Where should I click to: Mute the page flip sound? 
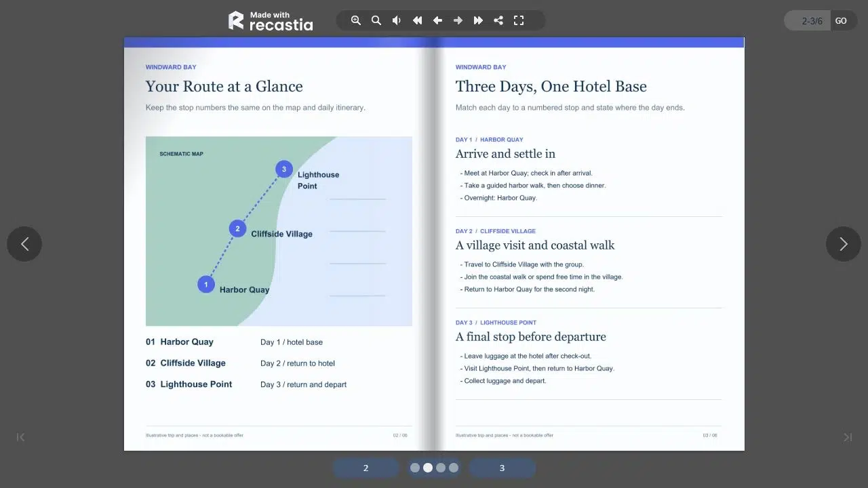tap(397, 20)
